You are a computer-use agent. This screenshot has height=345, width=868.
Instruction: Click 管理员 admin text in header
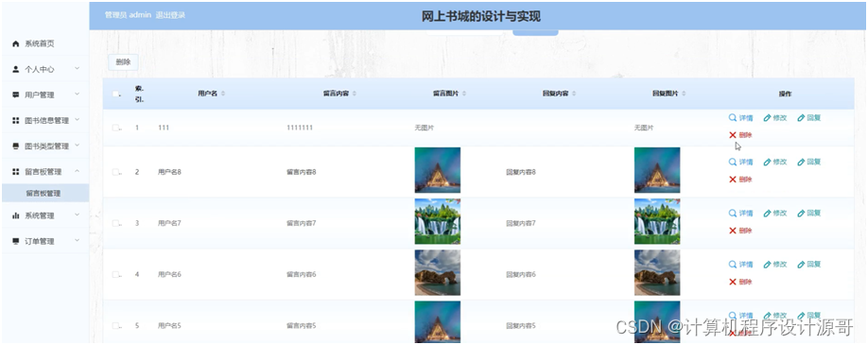coord(128,15)
